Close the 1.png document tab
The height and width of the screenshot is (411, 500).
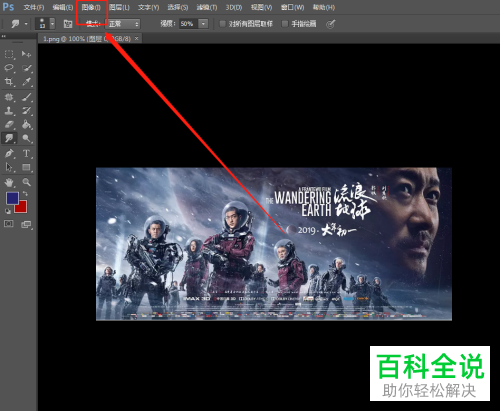[x=137, y=39]
